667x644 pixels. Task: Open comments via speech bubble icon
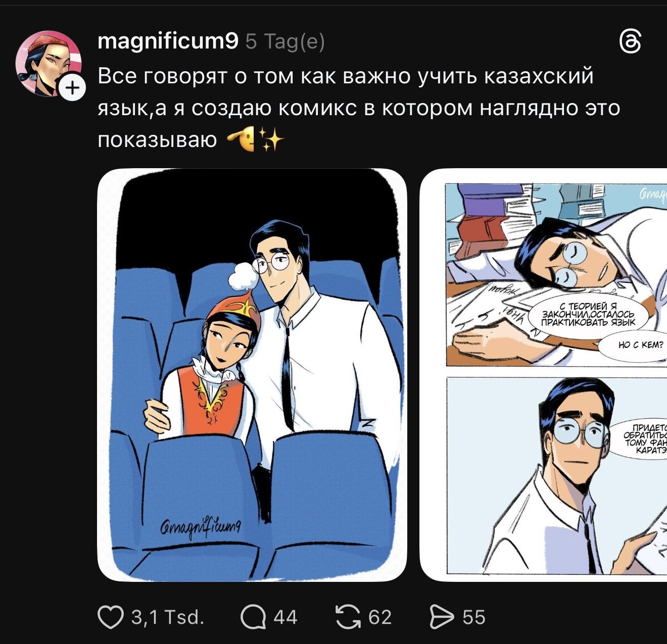pos(254,617)
